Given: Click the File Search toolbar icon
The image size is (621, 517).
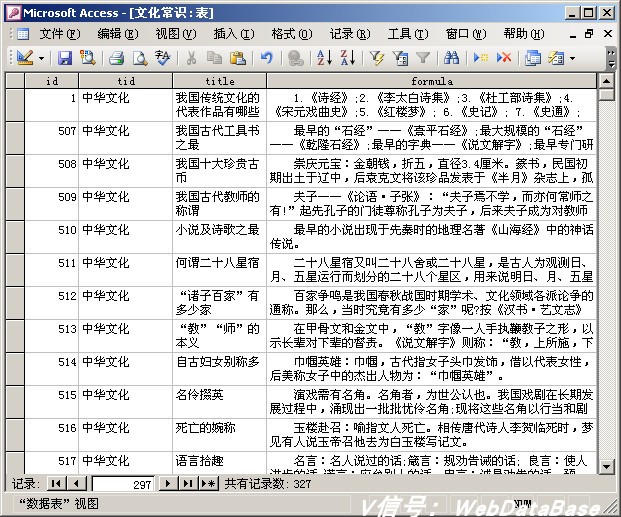Looking at the screenshot, I should (x=88, y=58).
